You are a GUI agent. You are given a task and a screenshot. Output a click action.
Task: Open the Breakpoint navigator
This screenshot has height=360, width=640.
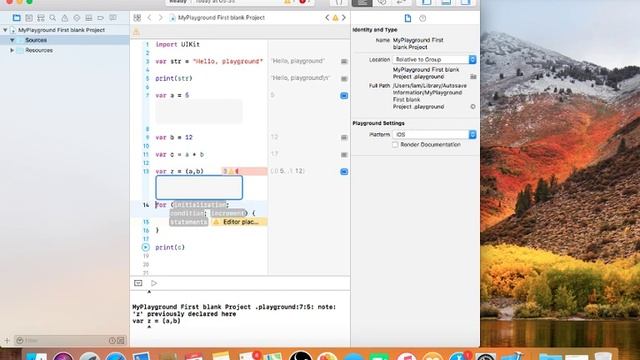(100, 18)
